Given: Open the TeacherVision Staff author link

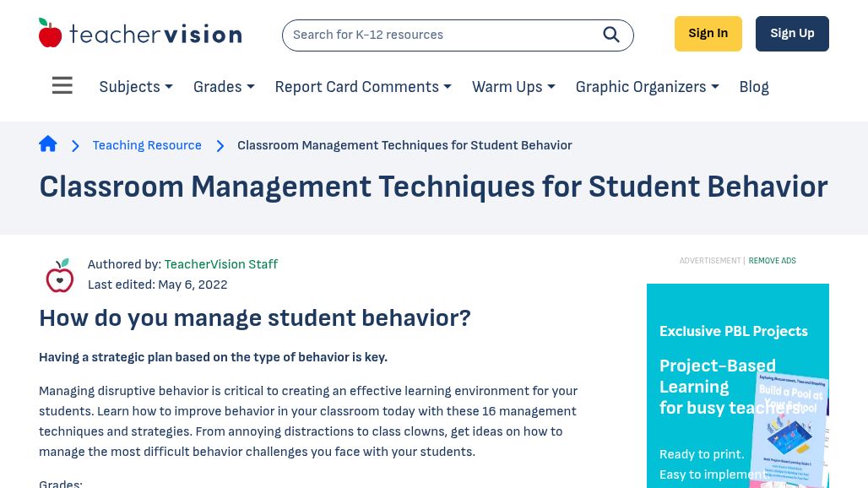Looking at the screenshot, I should pos(220,264).
